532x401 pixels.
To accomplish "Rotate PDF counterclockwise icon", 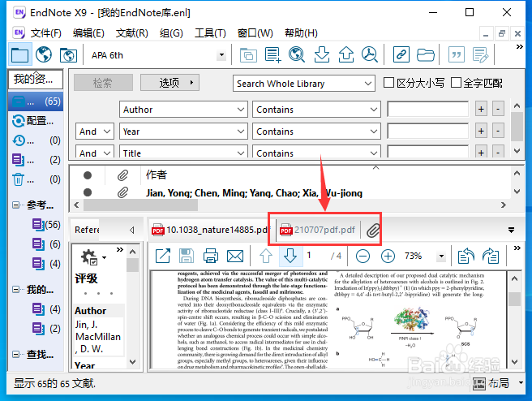I will pos(466,256).
